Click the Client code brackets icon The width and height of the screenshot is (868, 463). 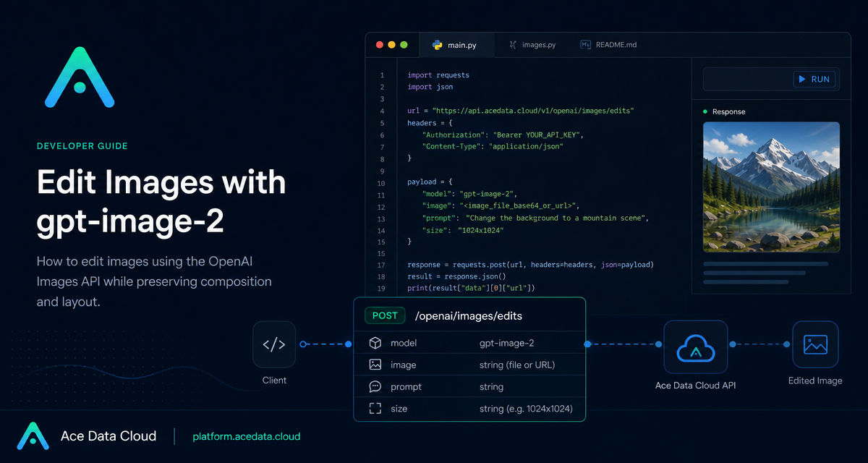pos(274,344)
